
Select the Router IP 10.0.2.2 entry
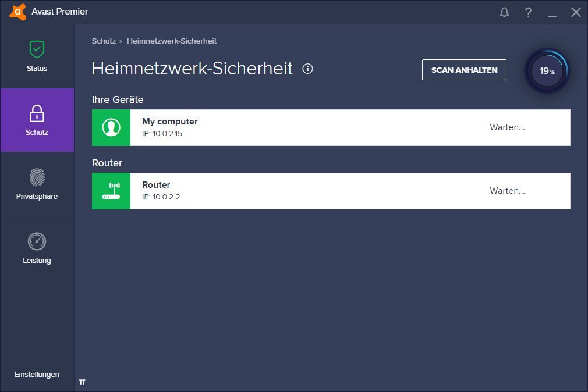[x=161, y=197]
